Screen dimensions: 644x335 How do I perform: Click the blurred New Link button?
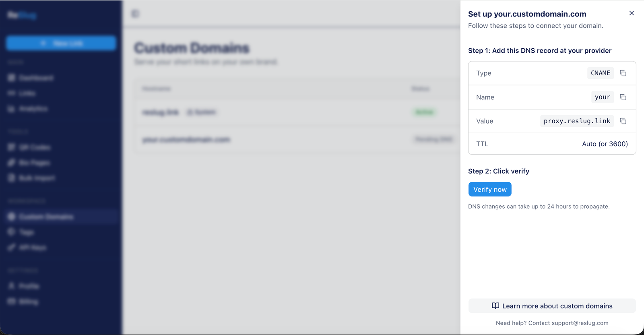(61, 43)
